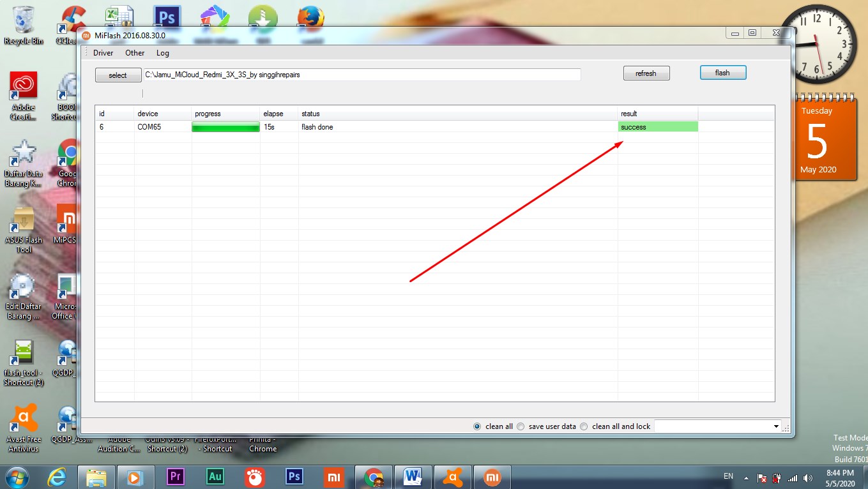The height and width of the screenshot is (489, 868).
Task: Open the GOM player taskbar icon
Action: 254,477
